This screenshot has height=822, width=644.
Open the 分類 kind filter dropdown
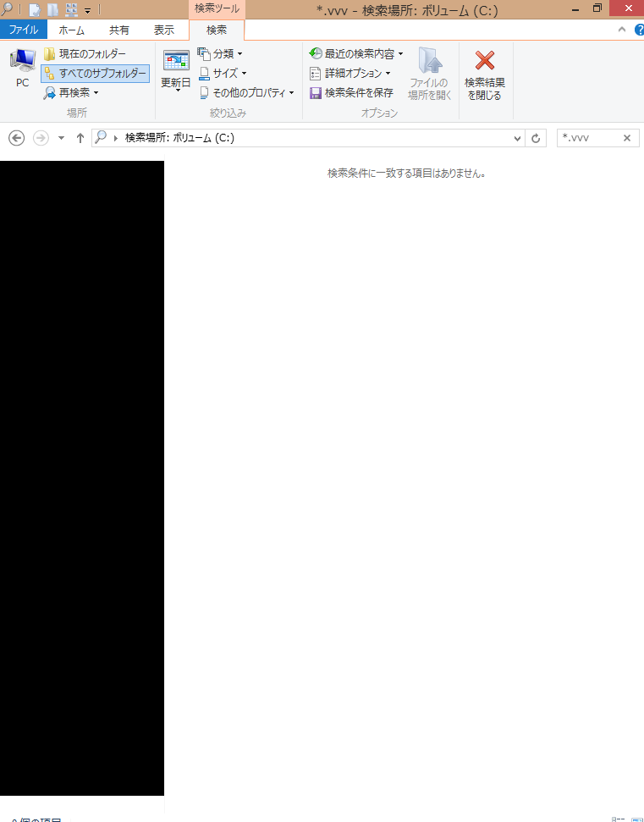pyautogui.click(x=220, y=53)
